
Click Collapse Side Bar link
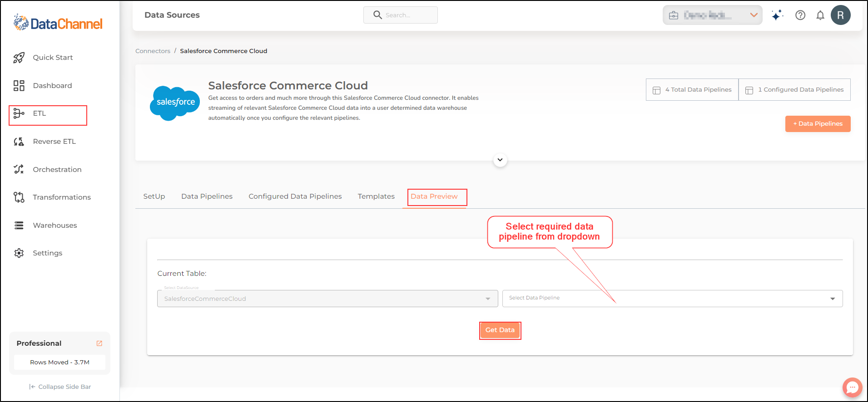60,387
